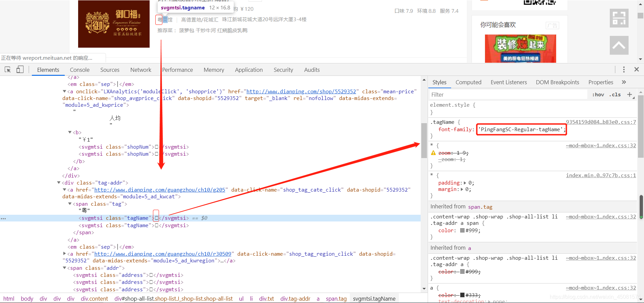Collapse the span class addr node

[64, 268]
